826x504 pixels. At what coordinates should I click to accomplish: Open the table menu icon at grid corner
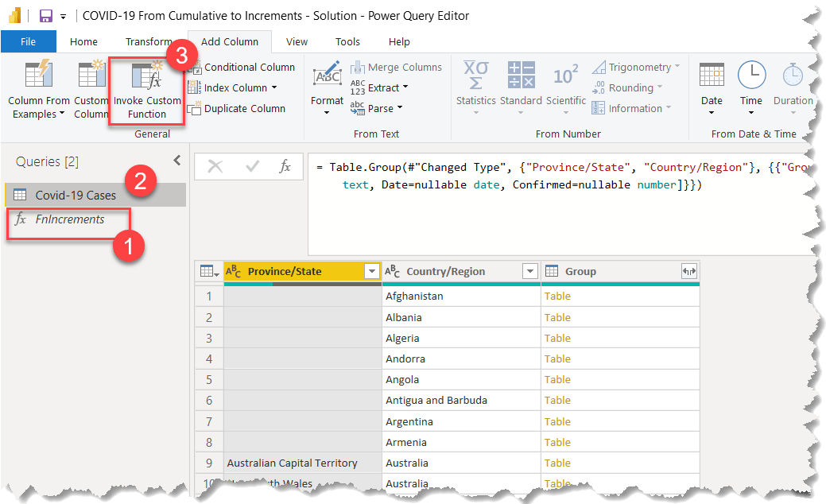(x=209, y=272)
